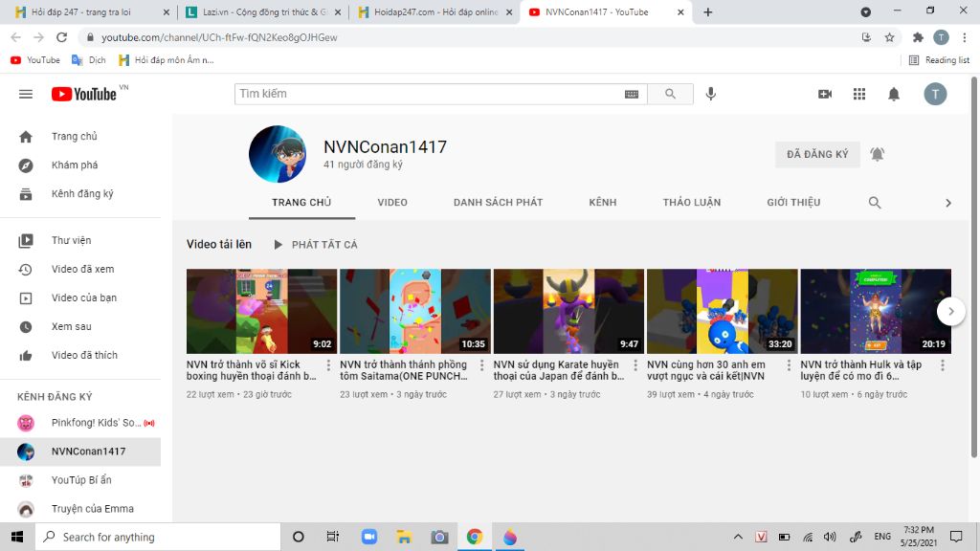Open NVN trở thành Hulk video title
Image resolution: width=980 pixels, height=551 pixels.
(860, 370)
